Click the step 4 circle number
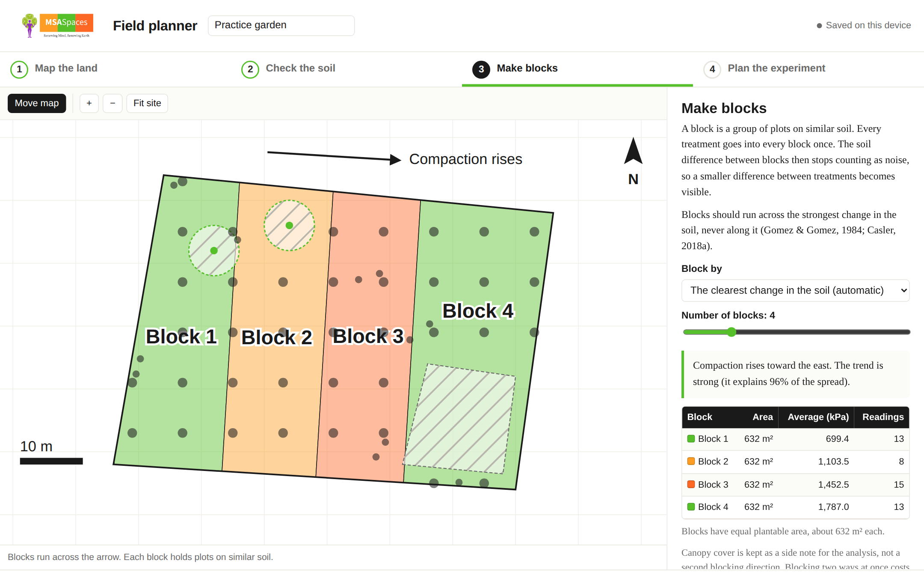 pos(712,69)
